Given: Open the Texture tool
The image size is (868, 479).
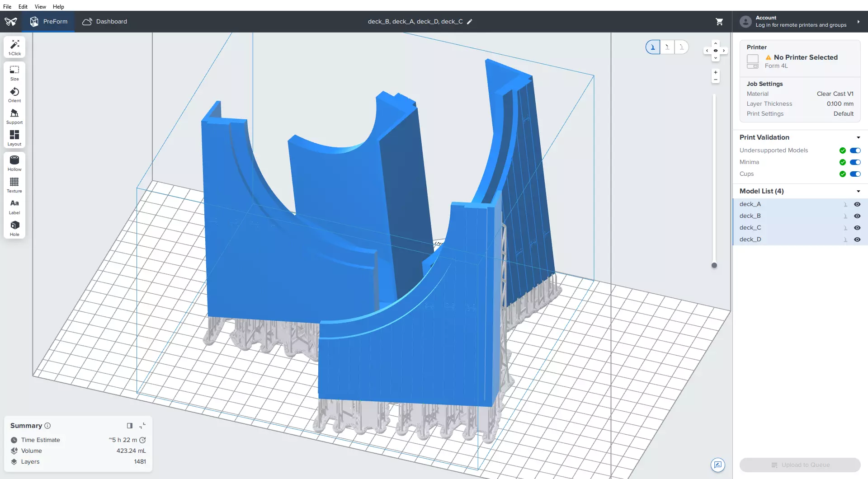Looking at the screenshot, I should pos(14,185).
